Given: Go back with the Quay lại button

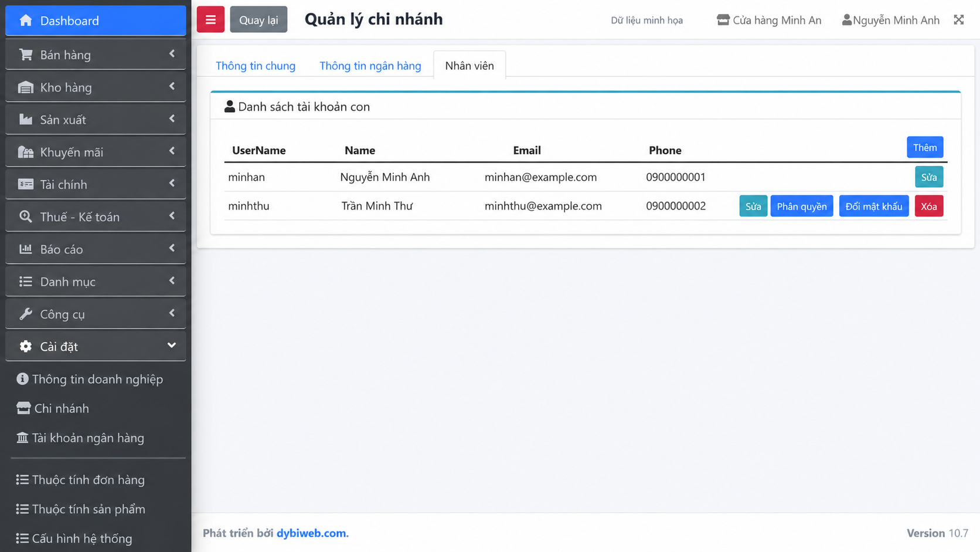Looking at the screenshot, I should click(258, 19).
